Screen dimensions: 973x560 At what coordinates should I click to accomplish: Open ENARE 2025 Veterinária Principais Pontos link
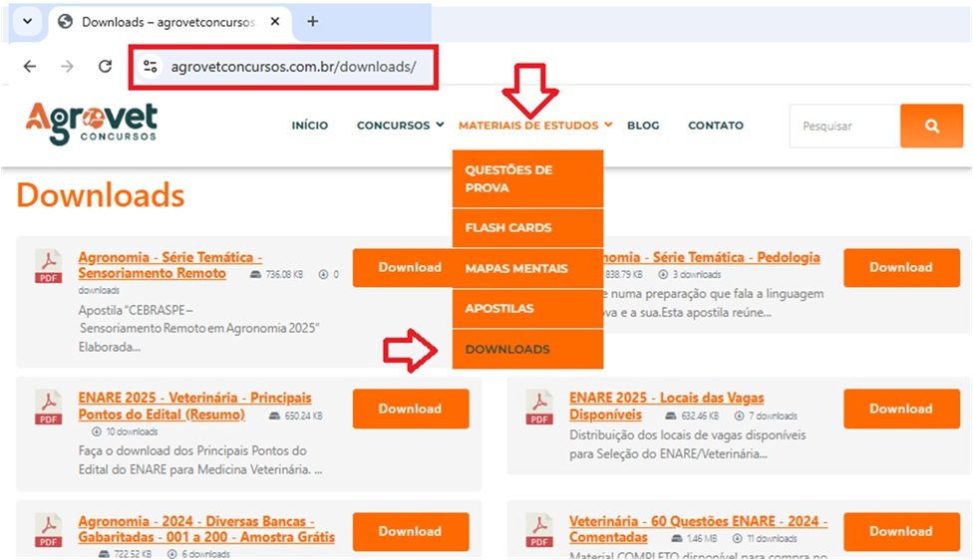pyautogui.click(x=194, y=406)
